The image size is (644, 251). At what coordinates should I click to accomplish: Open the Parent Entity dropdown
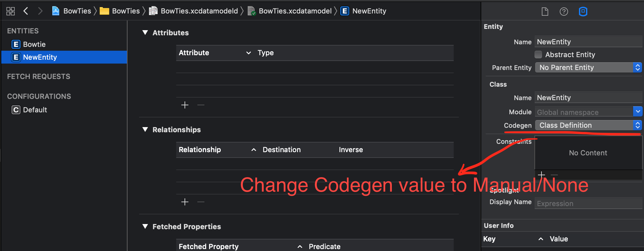tap(588, 67)
